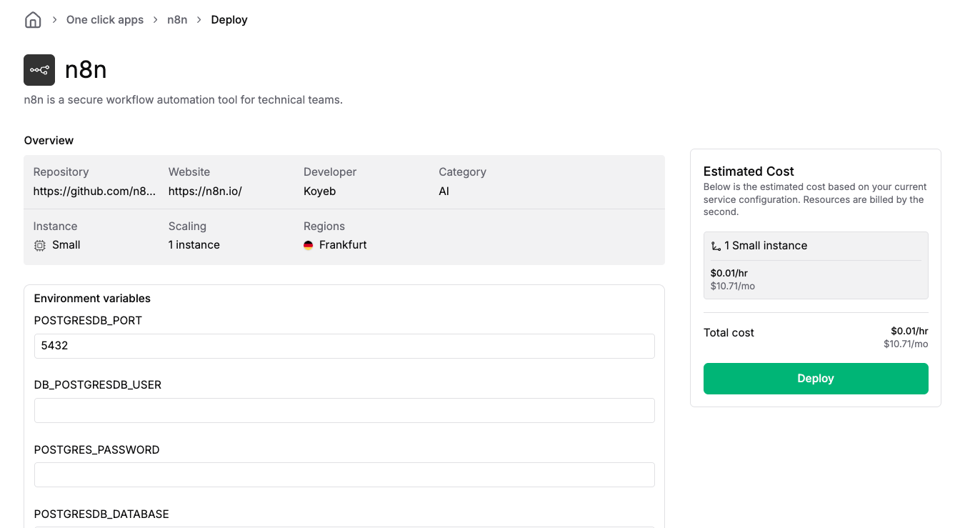Click the chevron after One click apps
The width and height of the screenshot is (980, 528).
pos(157,19)
